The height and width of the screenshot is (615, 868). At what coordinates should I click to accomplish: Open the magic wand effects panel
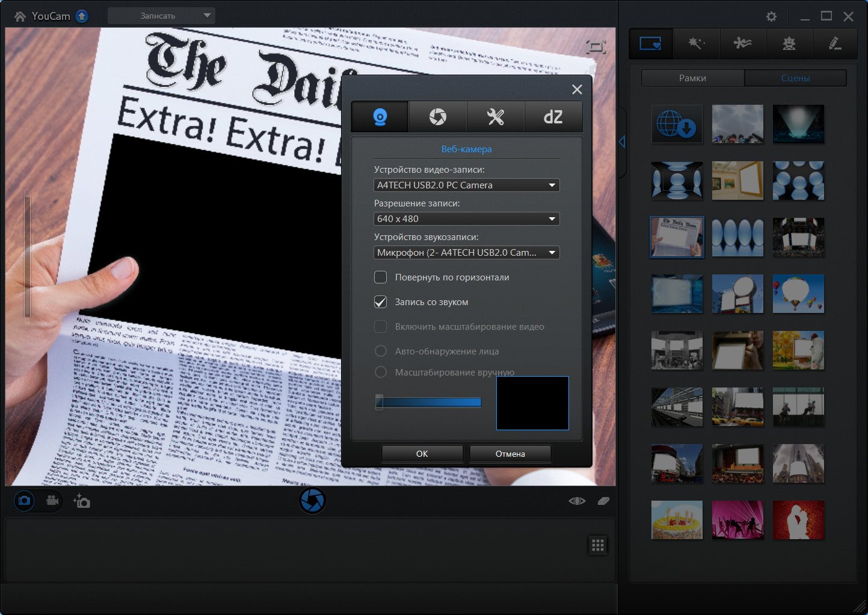(697, 43)
